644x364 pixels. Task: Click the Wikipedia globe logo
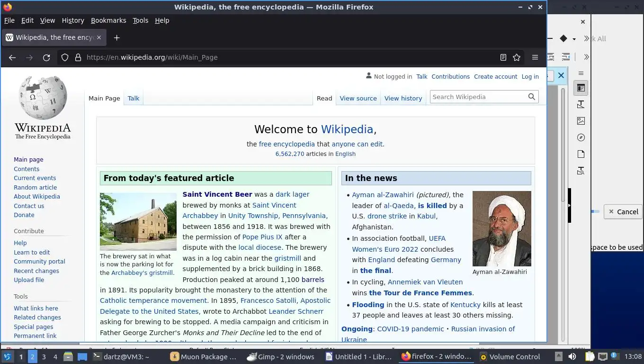click(x=43, y=107)
